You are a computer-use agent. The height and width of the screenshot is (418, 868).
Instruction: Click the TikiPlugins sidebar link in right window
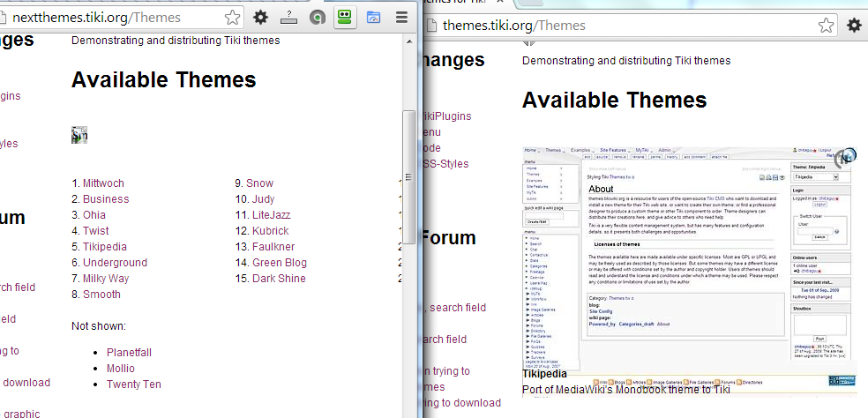coord(446,116)
